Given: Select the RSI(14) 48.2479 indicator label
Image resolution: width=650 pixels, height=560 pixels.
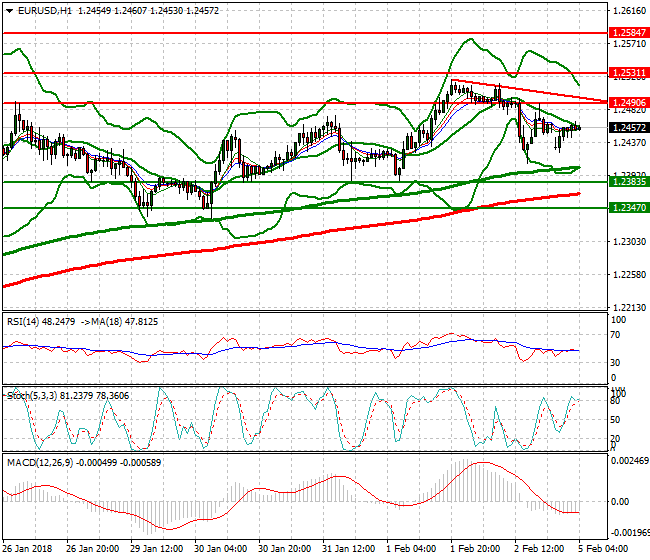Looking at the screenshot, I should pyautogui.click(x=41, y=322).
